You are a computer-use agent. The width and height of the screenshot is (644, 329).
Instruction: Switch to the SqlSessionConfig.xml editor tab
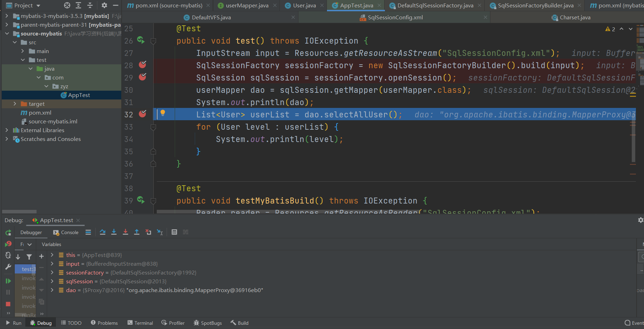[x=395, y=17]
